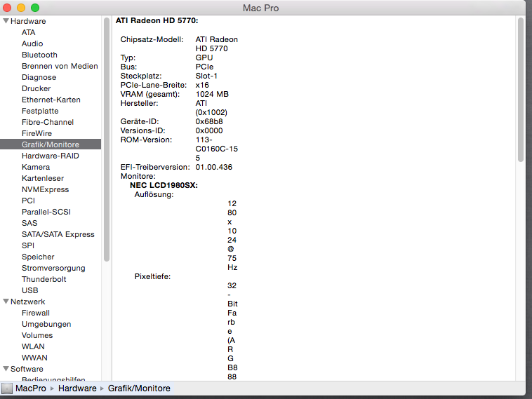Select Parallel-SCSI in the sidebar

point(46,211)
